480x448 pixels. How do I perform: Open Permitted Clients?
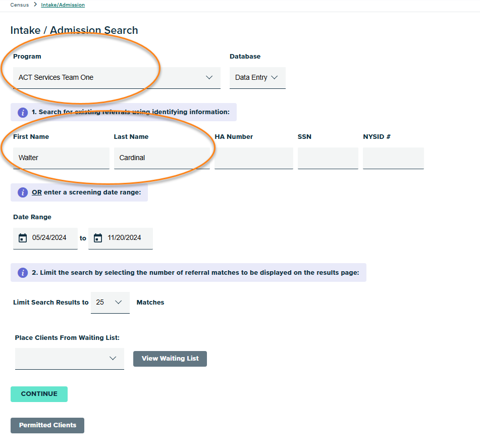pyautogui.click(x=47, y=425)
